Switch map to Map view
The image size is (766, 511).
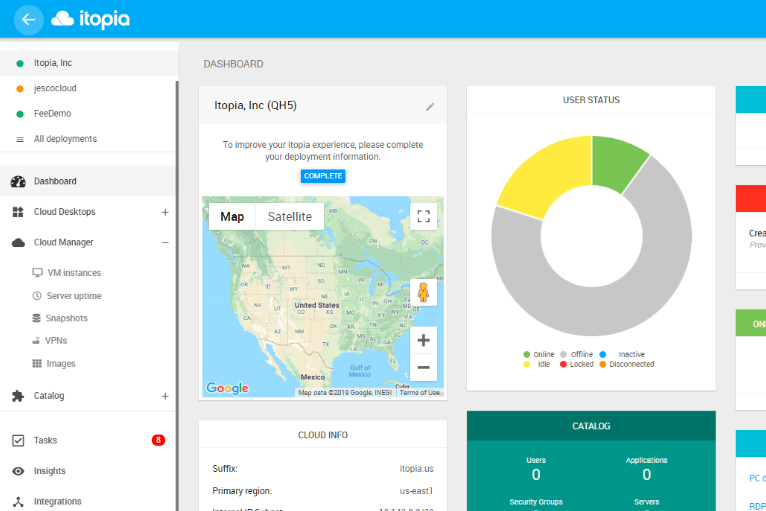pyautogui.click(x=232, y=216)
